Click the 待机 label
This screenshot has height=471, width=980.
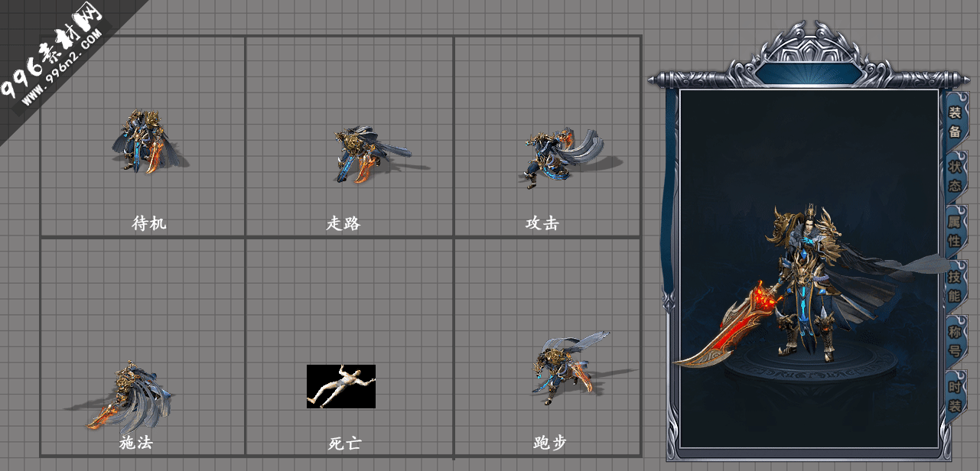[x=149, y=223]
